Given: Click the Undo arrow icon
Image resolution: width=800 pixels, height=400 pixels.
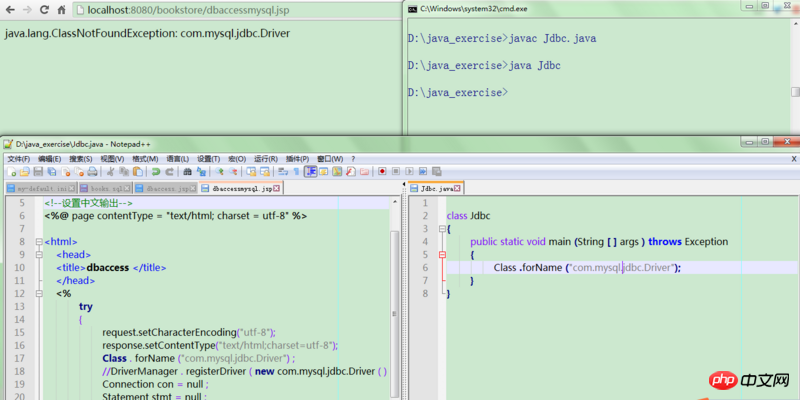Looking at the screenshot, I should click(x=155, y=172).
